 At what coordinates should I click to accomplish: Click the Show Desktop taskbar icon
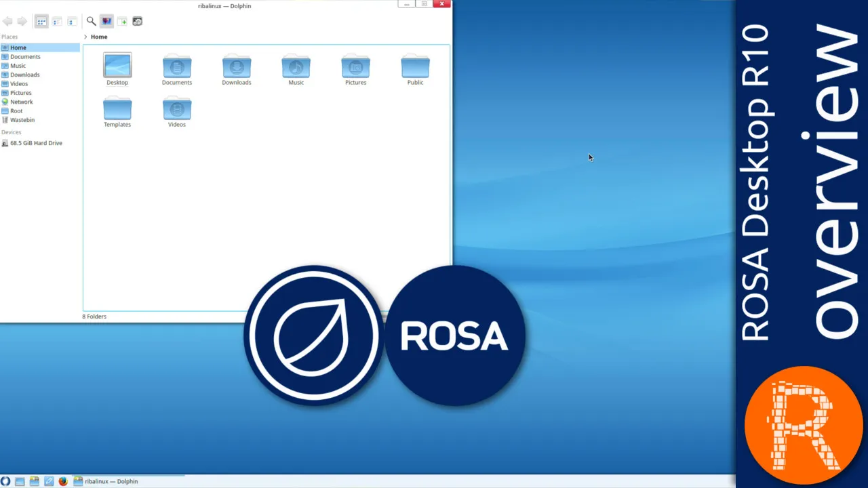[x=20, y=481]
